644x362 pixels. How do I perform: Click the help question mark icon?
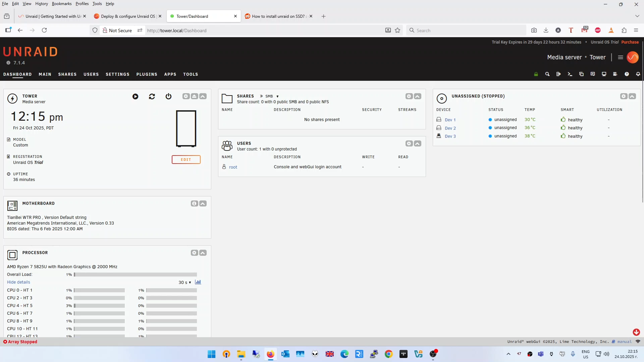point(627,74)
